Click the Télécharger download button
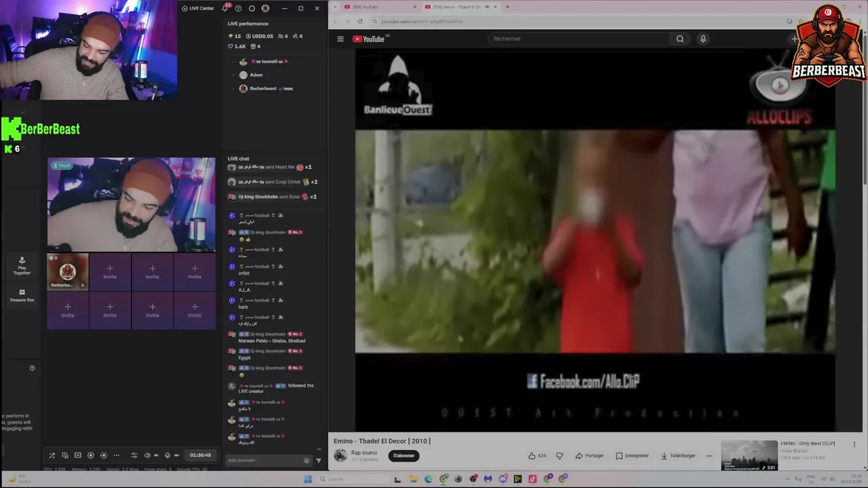Image resolution: width=868 pixels, height=488 pixels. coord(678,455)
